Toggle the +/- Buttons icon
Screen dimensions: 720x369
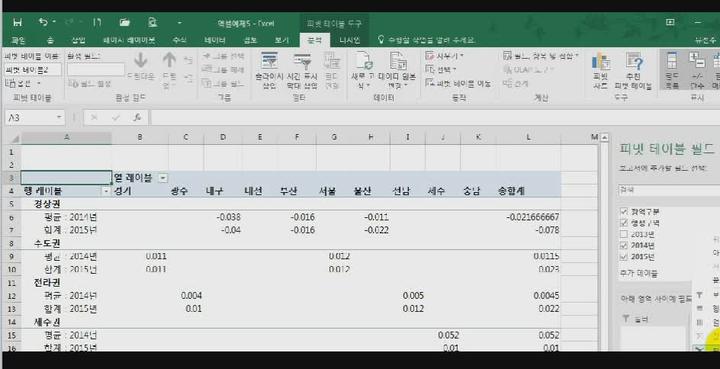(x=697, y=61)
